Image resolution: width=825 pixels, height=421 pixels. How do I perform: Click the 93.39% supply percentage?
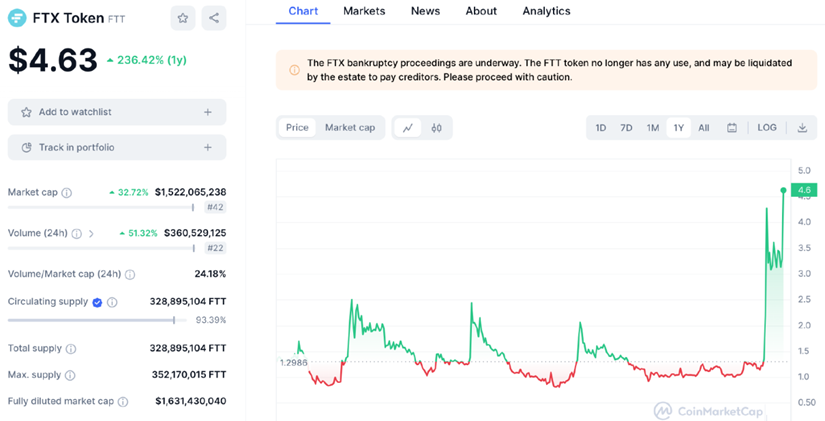tap(210, 320)
